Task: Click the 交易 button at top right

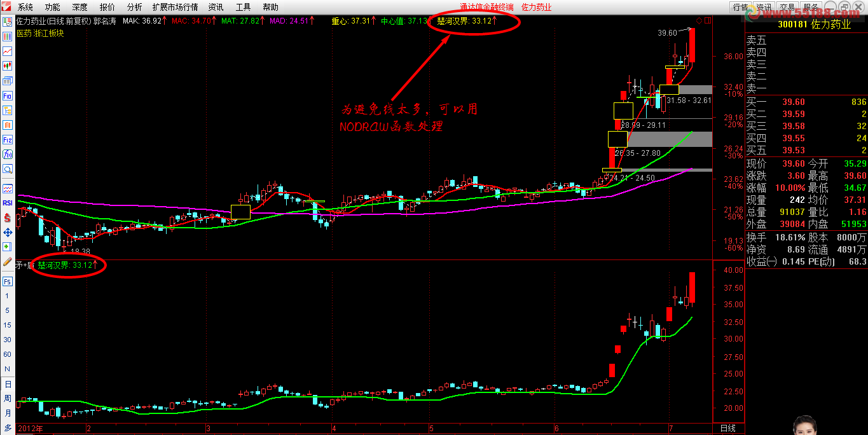Action: coord(789,7)
